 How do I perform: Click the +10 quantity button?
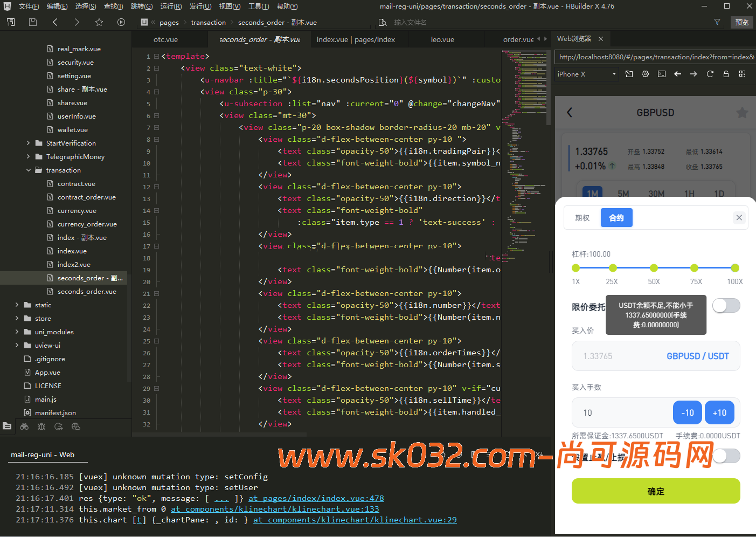click(719, 412)
